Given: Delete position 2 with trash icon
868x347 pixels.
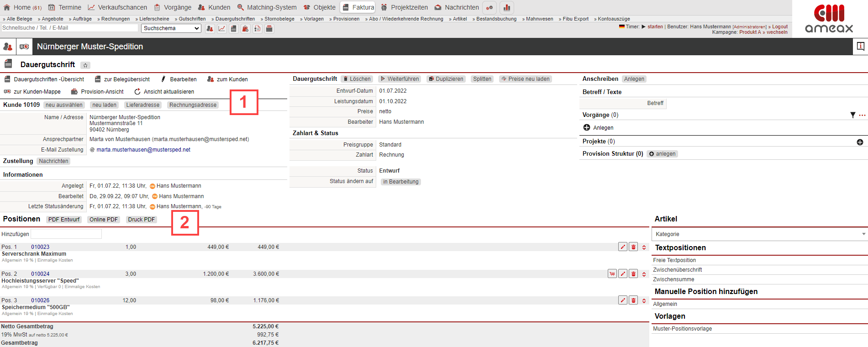Looking at the screenshot, I should click(633, 274).
